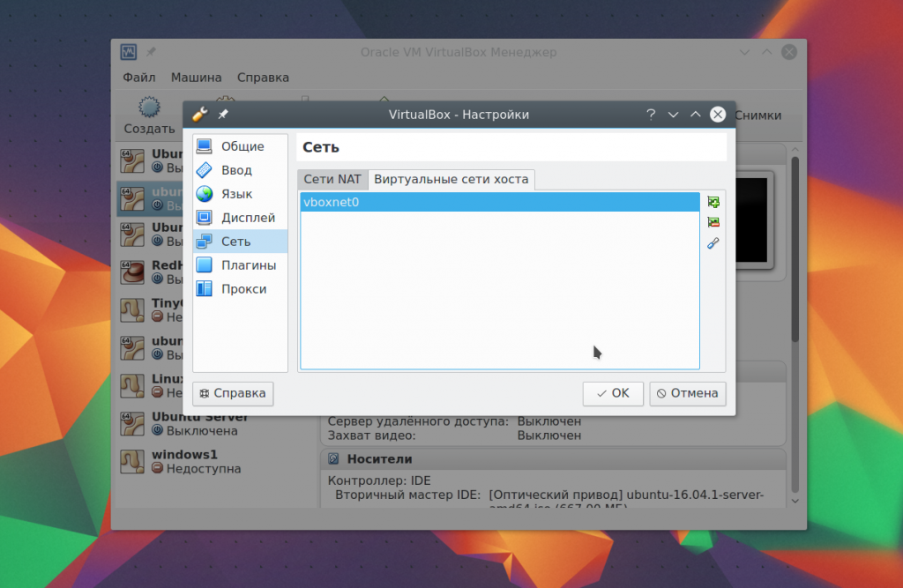Click the add host-only network icon
Image resolution: width=903 pixels, height=588 pixels.
tap(713, 203)
